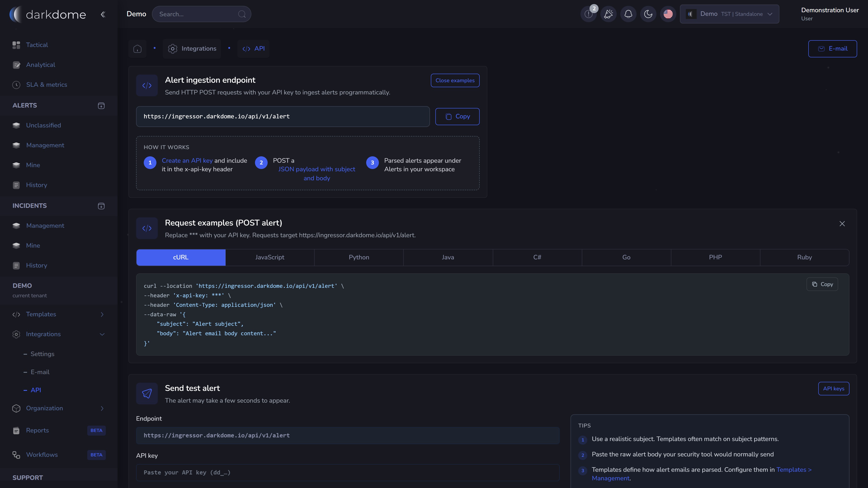868x488 pixels.
Task: Switch to the Java tab
Action: tap(448, 258)
